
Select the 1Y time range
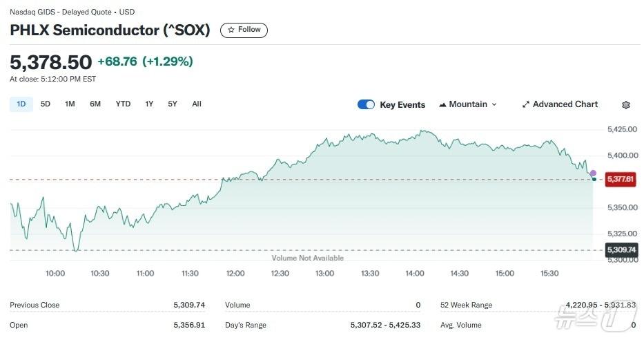pos(149,104)
